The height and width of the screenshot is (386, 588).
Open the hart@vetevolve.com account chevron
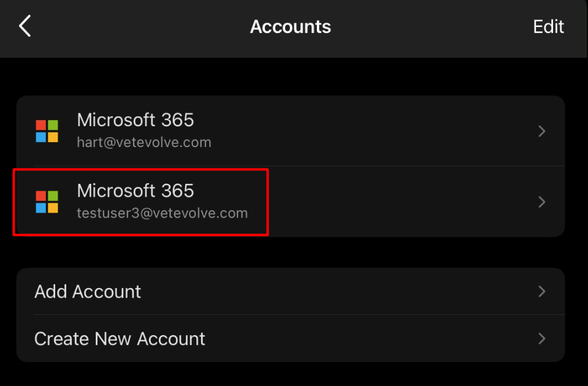click(x=541, y=131)
